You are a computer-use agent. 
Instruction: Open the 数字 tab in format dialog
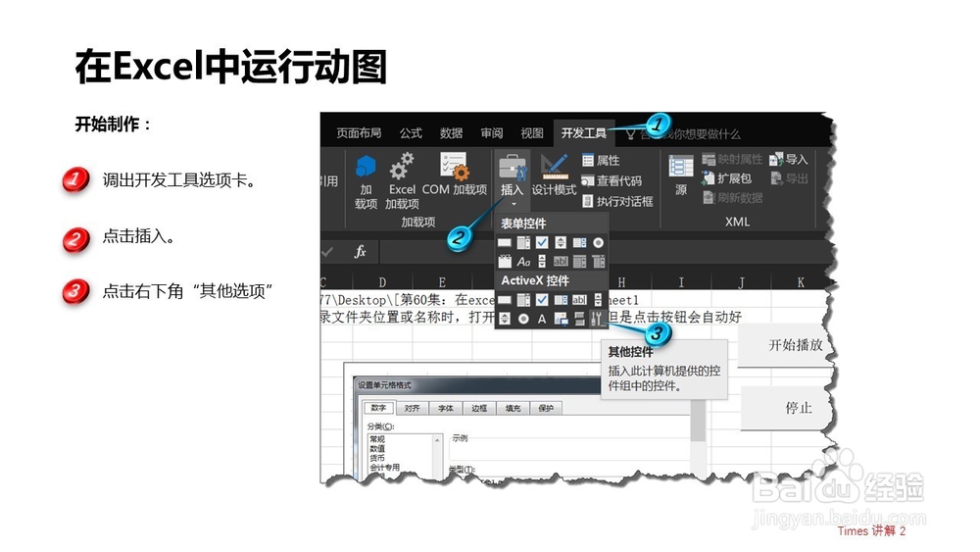[x=378, y=408]
